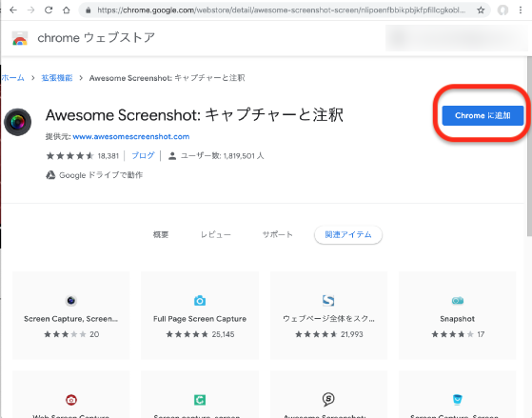The height and width of the screenshot is (418, 532).
Task: Click the Chrome に追加 button
Action: (x=483, y=115)
